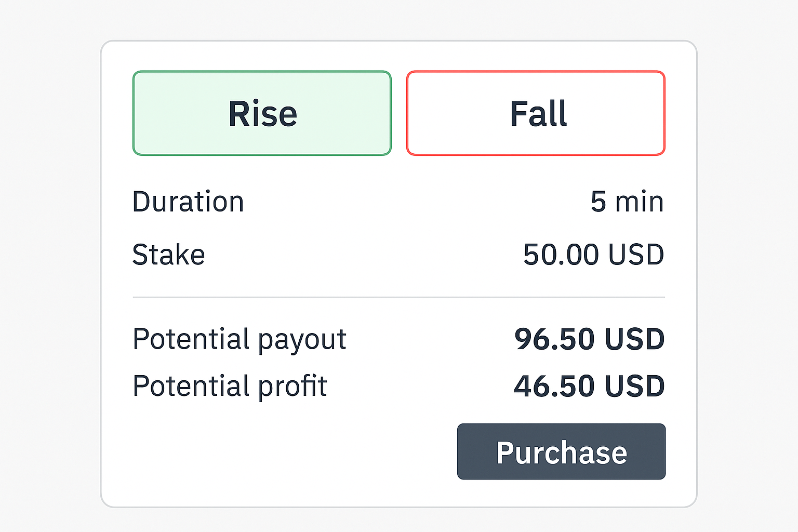Click the Potential payout label
Image resolution: width=798 pixels, height=532 pixels.
[240, 338]
